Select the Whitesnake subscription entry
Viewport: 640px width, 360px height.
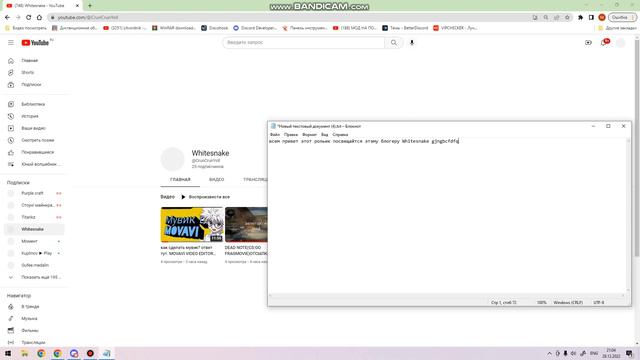click(x=35, y=229)
